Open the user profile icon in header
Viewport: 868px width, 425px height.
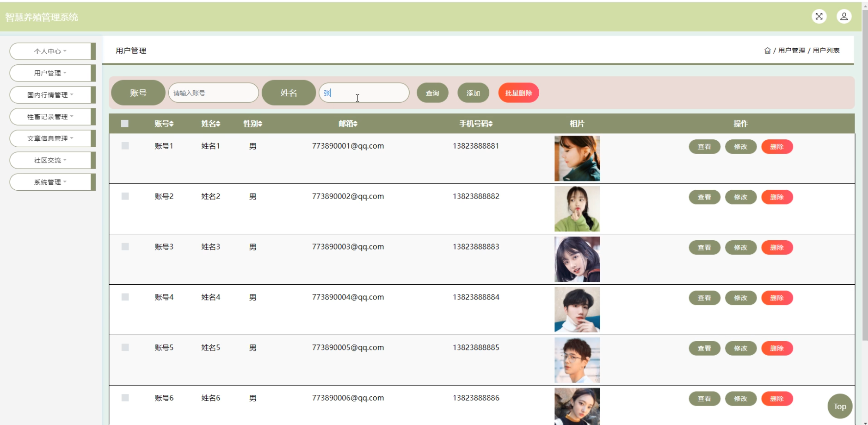click(844, 17)
